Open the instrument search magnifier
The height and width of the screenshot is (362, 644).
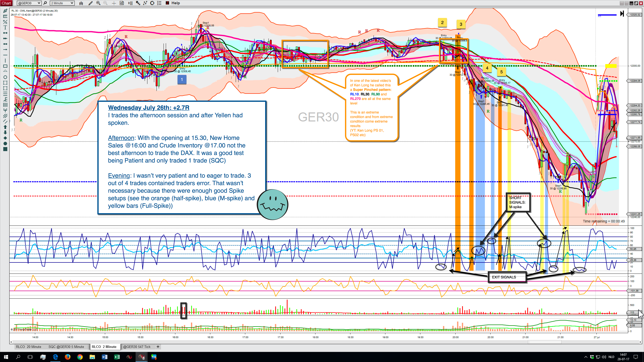pyautogui.click(x=45, y=3)
